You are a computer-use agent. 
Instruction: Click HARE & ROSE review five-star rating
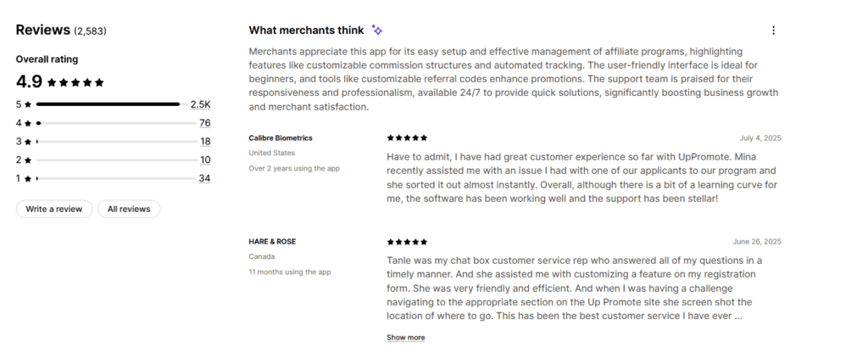(407, 242)
